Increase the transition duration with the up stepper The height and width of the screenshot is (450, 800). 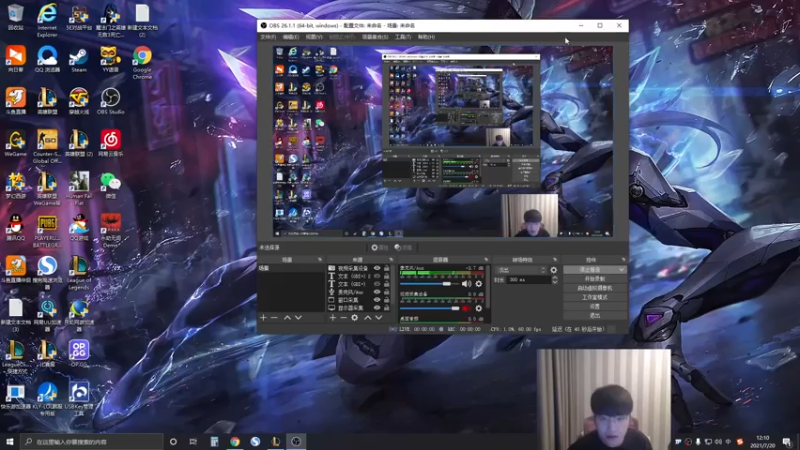[x=555, y=278]
